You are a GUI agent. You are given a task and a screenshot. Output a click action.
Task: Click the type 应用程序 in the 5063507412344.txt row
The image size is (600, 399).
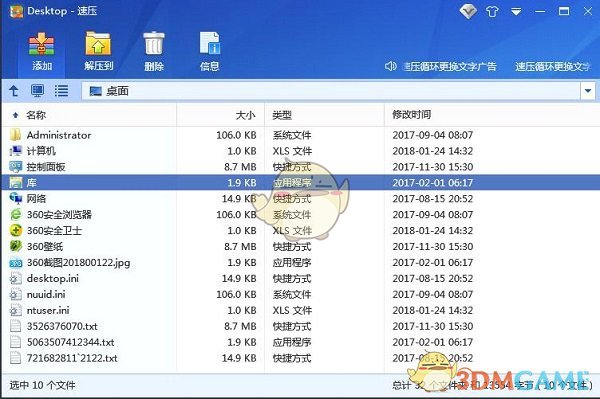point(292,342)
